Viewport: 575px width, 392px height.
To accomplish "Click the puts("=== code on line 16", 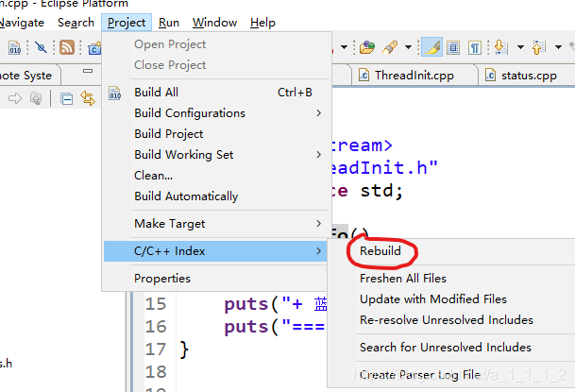I will coord(275,327).
